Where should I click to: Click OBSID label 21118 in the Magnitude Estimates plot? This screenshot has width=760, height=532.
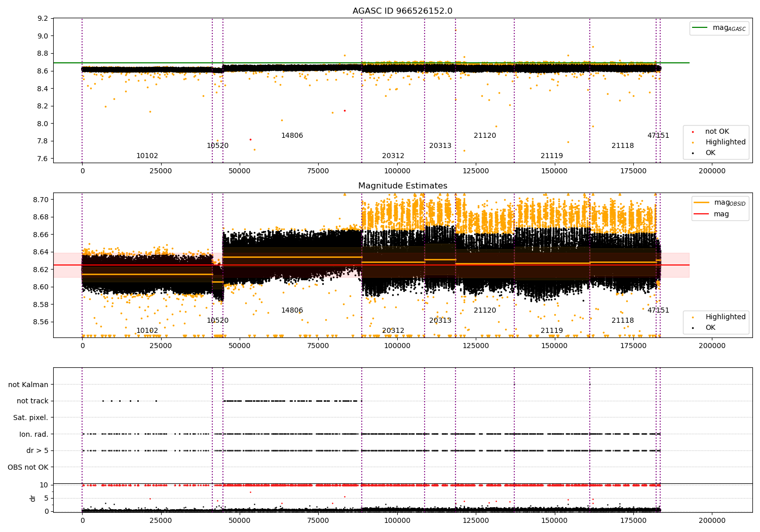[623, 321]
